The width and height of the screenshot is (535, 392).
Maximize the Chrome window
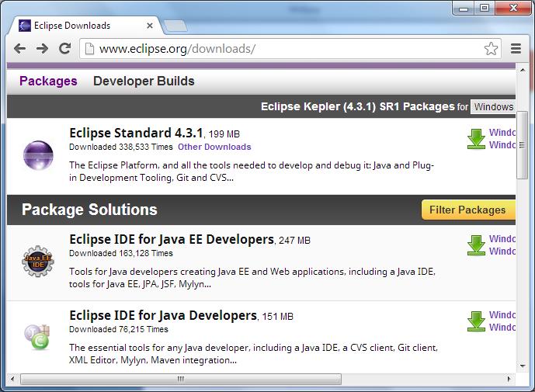485,9
